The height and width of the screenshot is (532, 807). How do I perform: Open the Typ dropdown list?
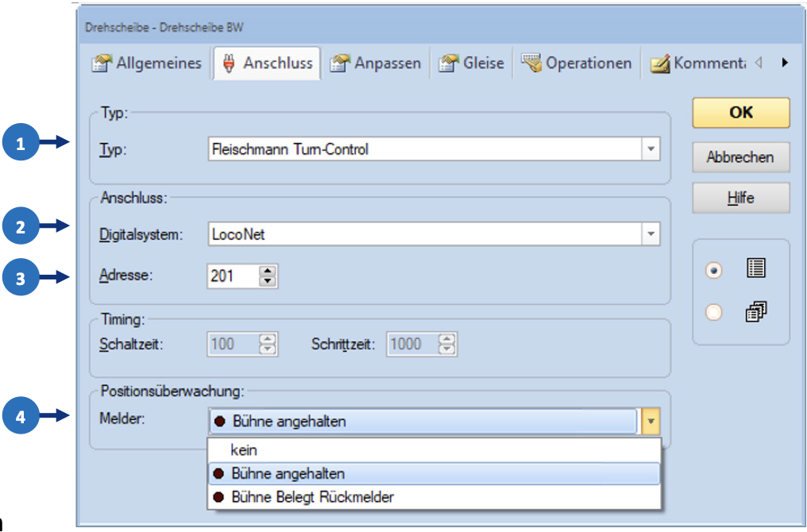651,148
